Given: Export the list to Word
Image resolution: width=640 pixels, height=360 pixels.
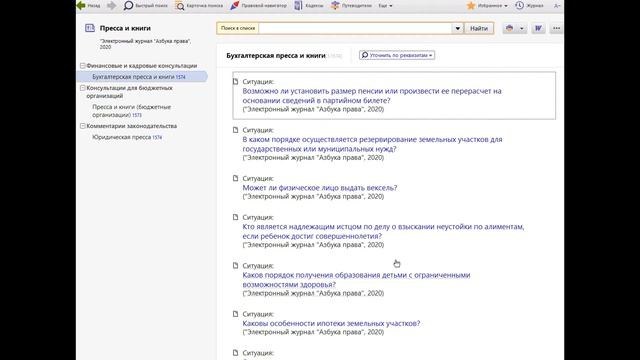Looking at the screenshot, I should (x=538, y=28).
